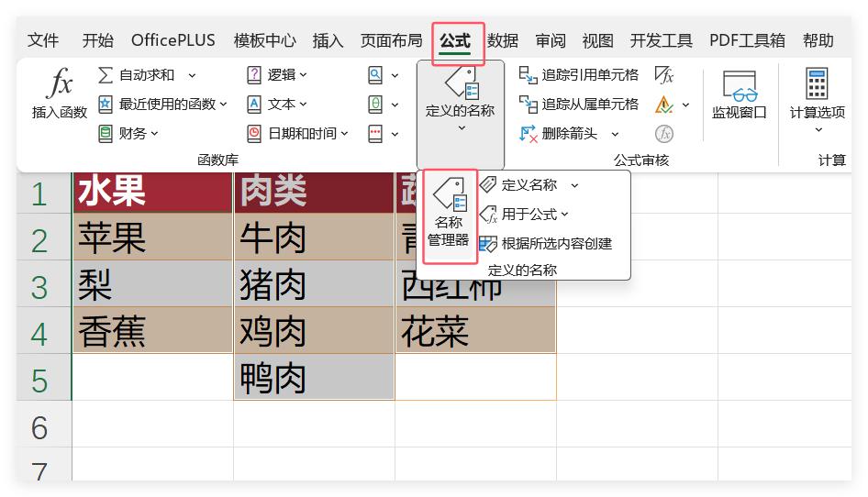Switch to the 插入 tab
The height and width of the screenshot is (497, 868).
tap(328, 40)
